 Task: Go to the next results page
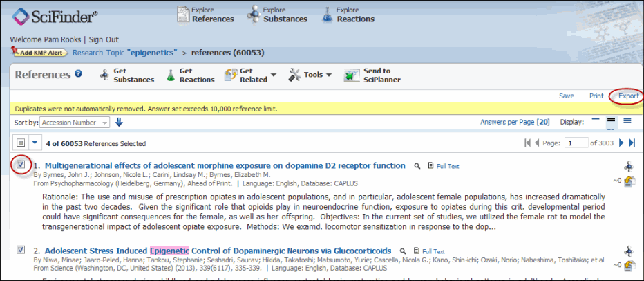[x=621, y=143]
